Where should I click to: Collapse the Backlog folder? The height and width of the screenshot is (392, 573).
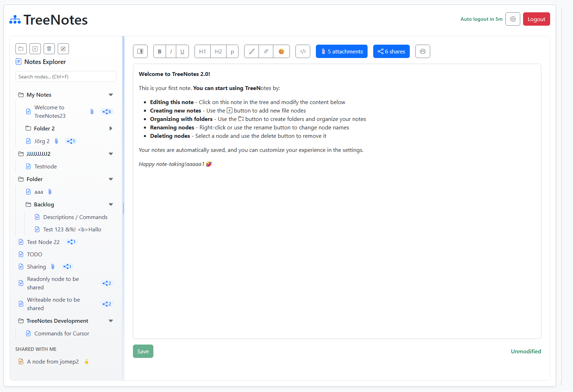pyautogui.click(x=111, y=204)
